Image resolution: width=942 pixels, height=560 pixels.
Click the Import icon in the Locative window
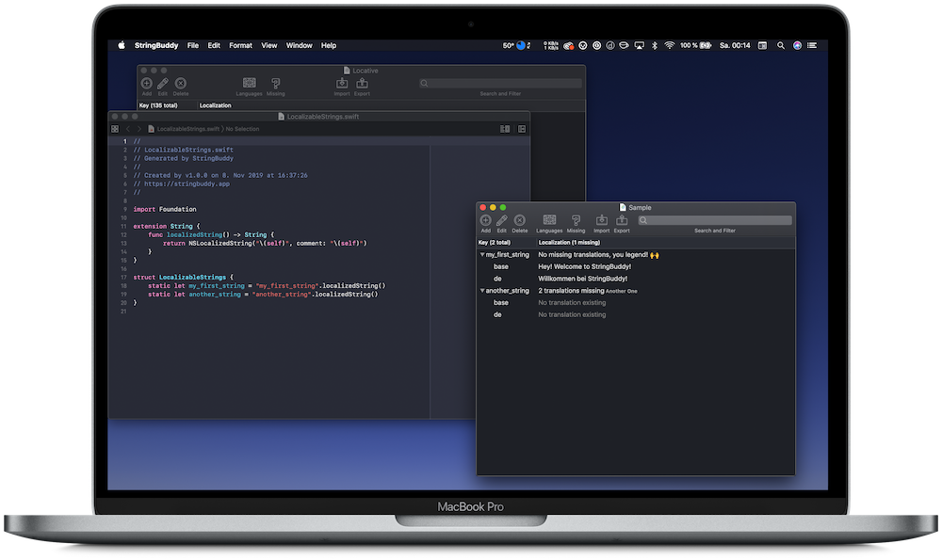342,84
